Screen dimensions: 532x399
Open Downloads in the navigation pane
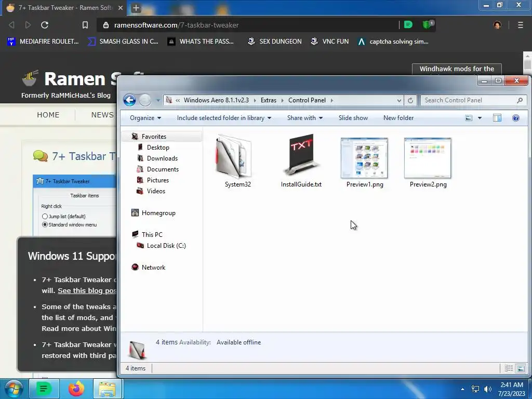pos(162,158)
